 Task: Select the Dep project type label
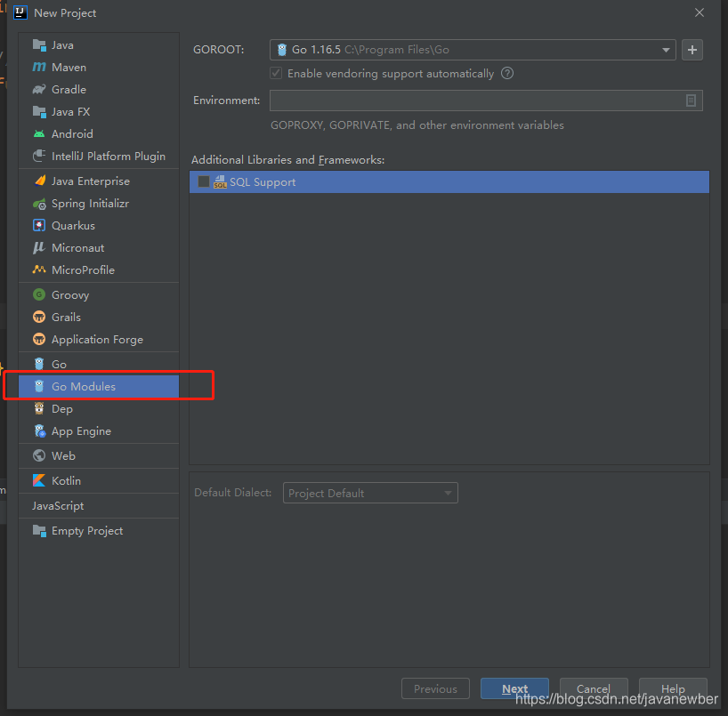click(62, 409)
